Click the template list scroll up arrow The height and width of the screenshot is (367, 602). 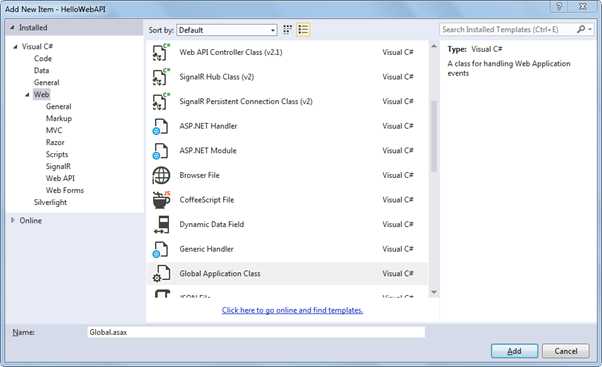[434, 46]
